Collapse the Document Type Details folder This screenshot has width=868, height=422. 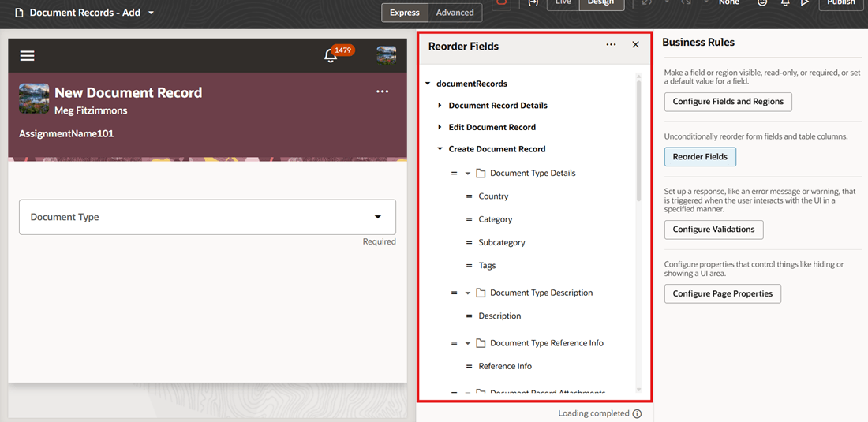pos(467,173)
